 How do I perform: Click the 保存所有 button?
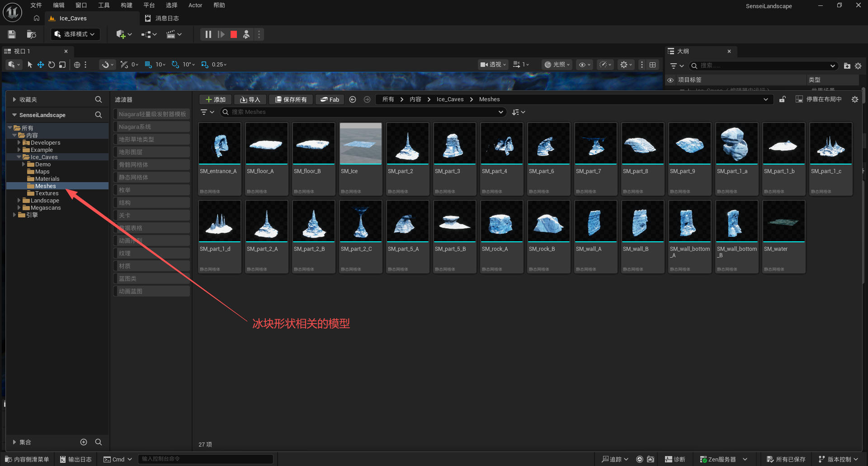[x=291, y=99]
